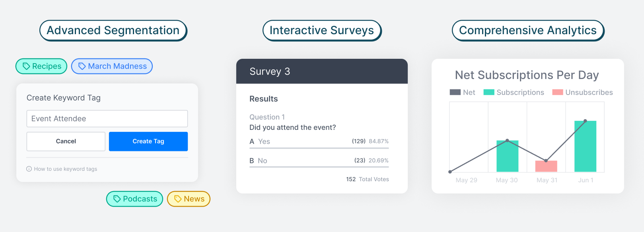Click the May 30 net line data point
644x232 pixels.
[507, 140]
